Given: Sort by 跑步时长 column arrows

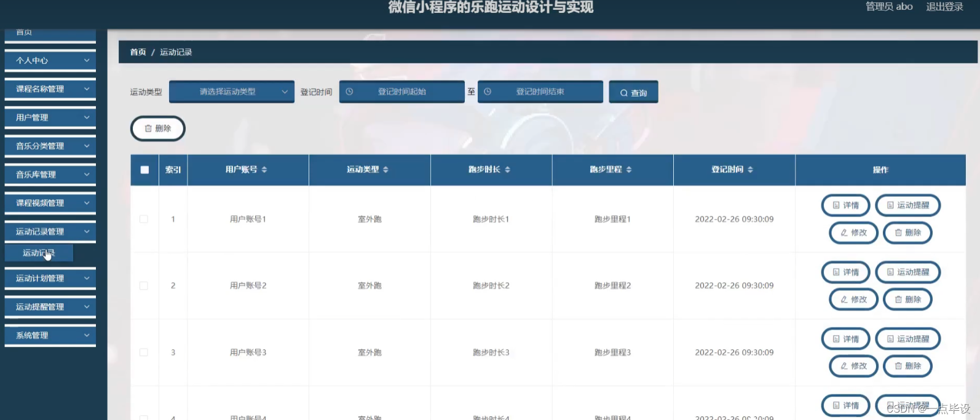Looking at the screenshot, I should [507, 170].
